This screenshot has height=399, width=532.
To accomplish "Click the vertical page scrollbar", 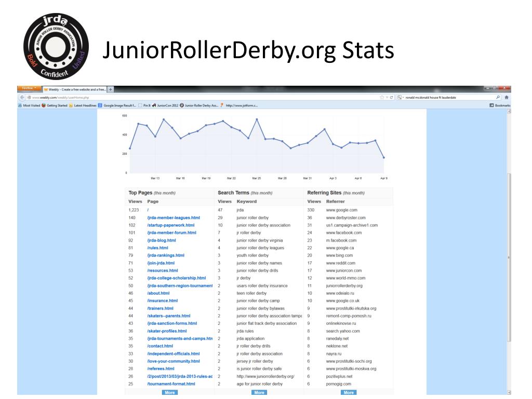I will pyautogui.click(x=509, y=258).
